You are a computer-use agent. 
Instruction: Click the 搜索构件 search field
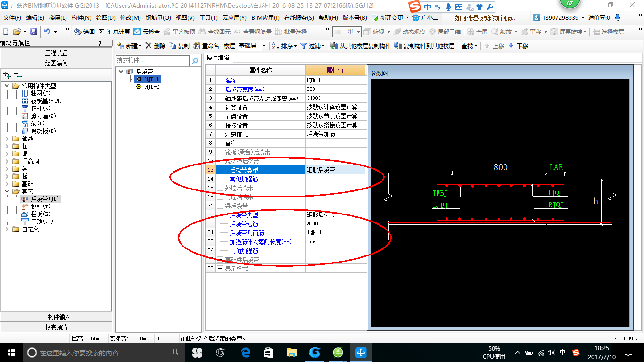point(152,61)
